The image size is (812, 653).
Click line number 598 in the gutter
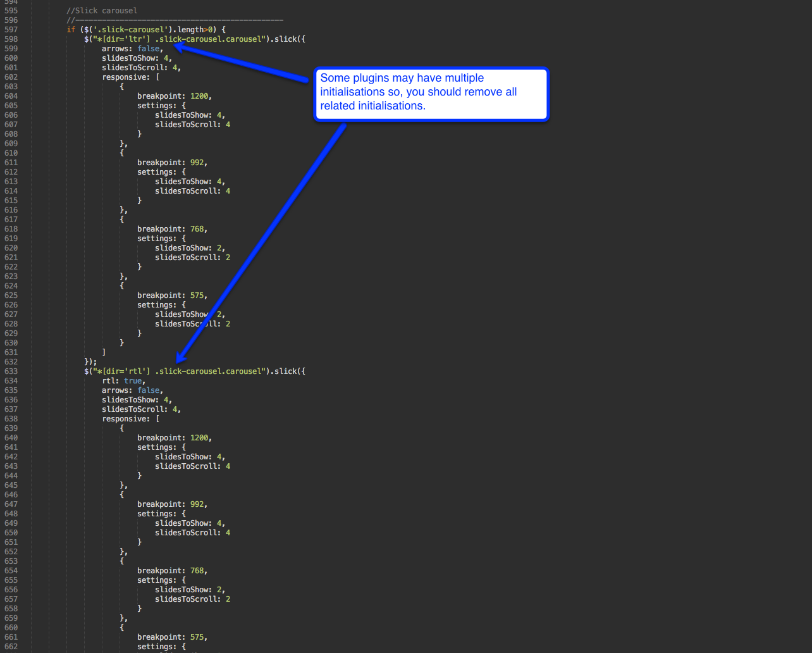pyautogui.click(x=11, y=39)
